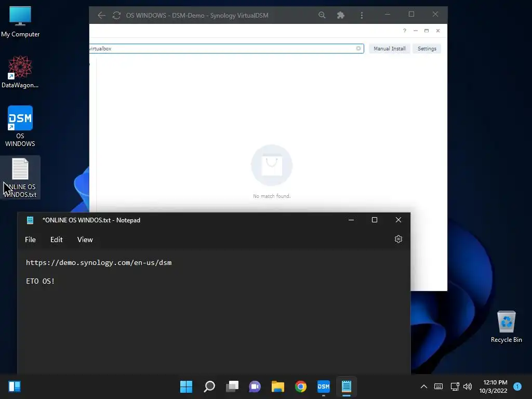Close the inner Package Center window
The height and width of the screenshot is (399, 532).
click(438, 31)
